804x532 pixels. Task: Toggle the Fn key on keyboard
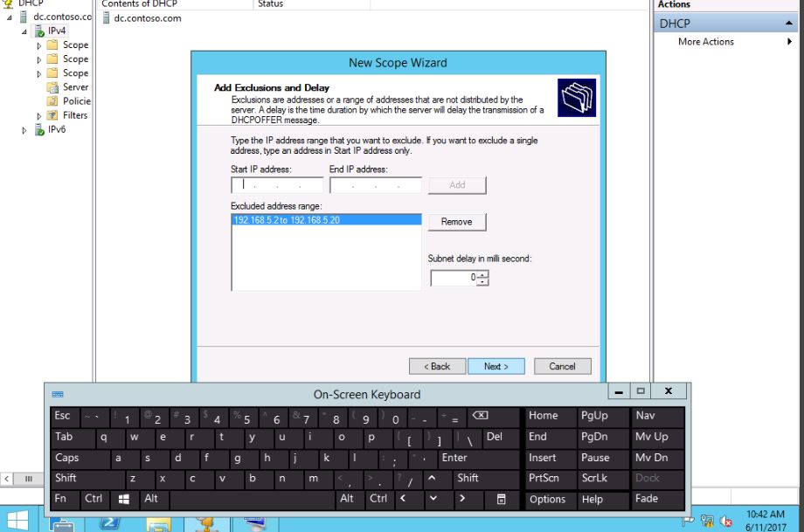[x=66, y=499]
